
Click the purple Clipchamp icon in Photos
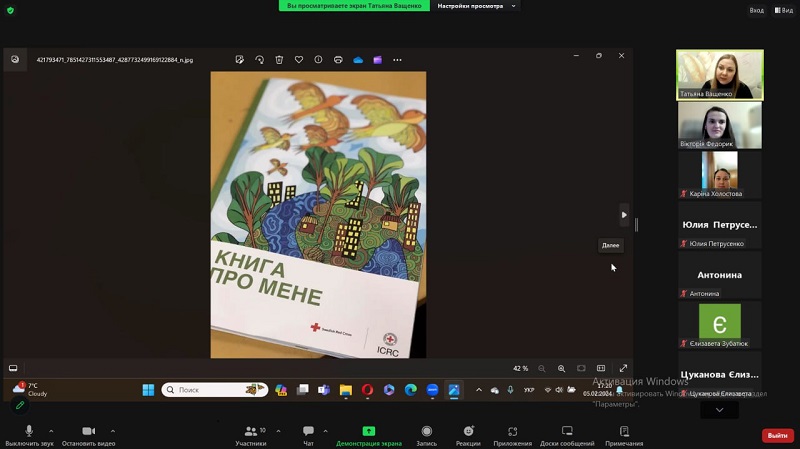point(378,60)
